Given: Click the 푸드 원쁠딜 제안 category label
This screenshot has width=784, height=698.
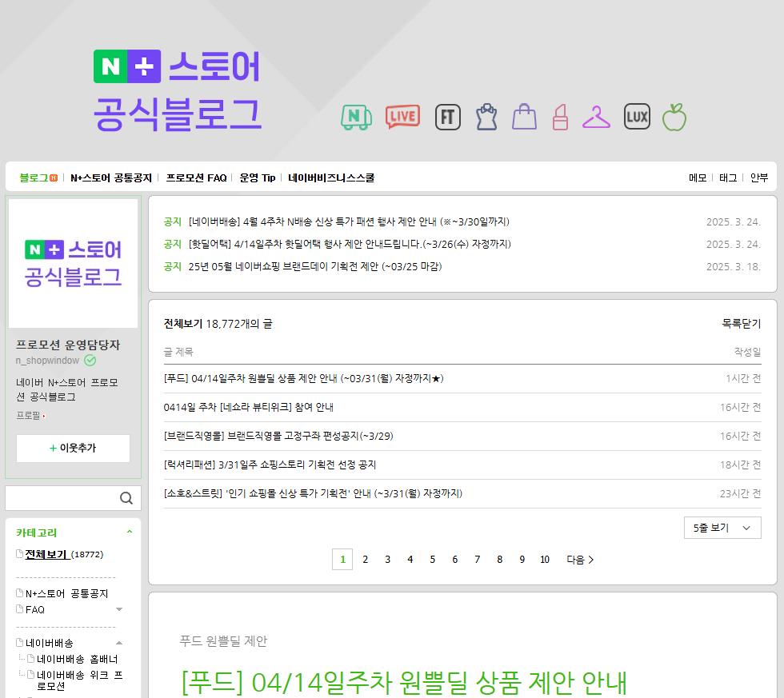Looking at the screenshot, I should pyautogui.click(x=223, y=641).
